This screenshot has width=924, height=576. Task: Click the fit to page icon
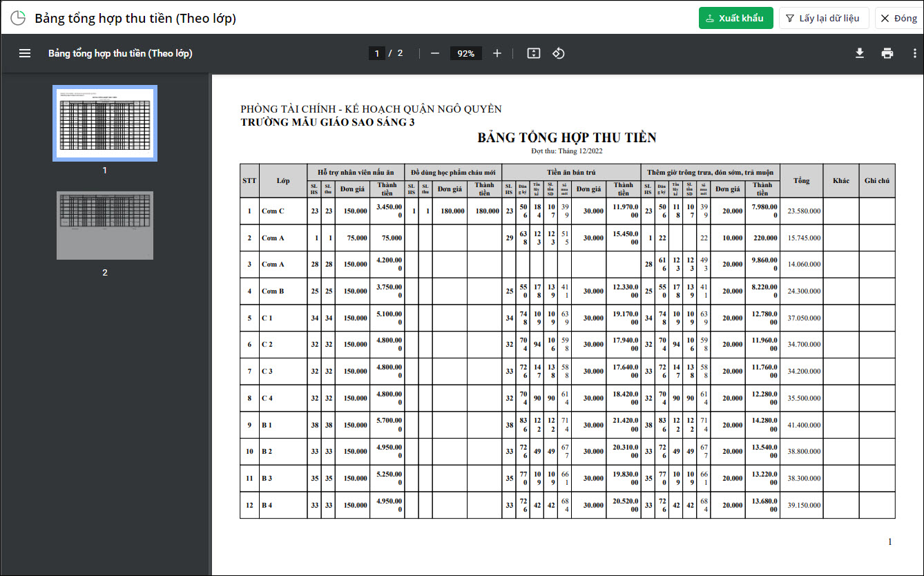[533, 53]
